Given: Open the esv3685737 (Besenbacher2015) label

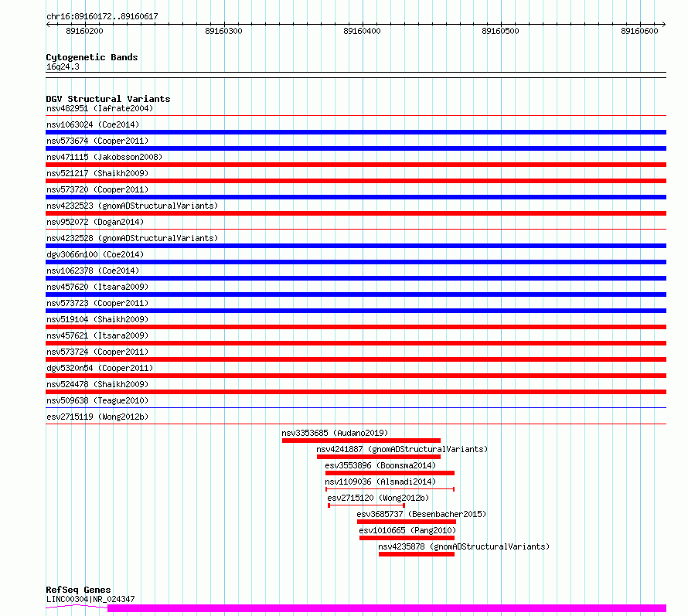Looking at the screenshot, I should (x=421, y=514).
